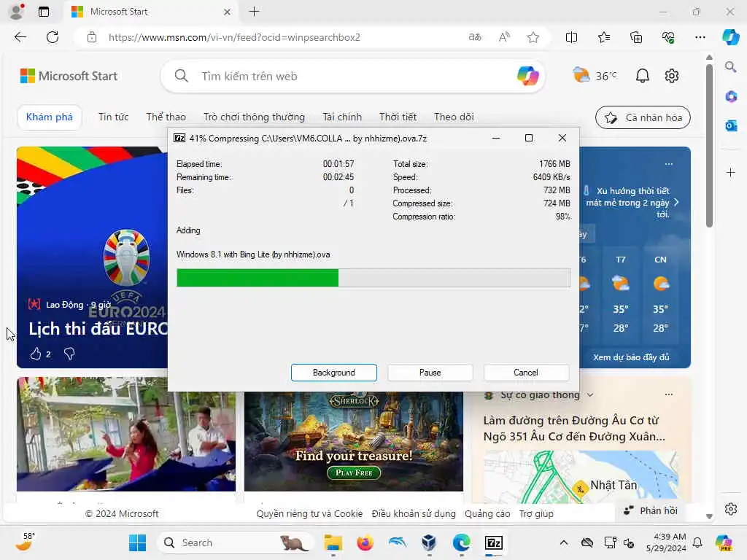This screenshot has width=747, height=560.
Task: Open Điều khoản sử dụng link
Action: [x=414, y=514]
